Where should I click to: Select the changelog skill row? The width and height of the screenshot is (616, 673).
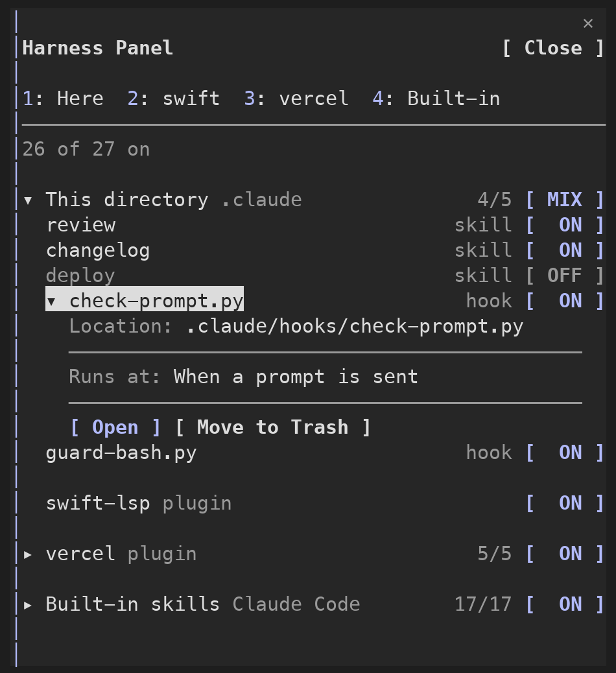(x=324, y=250)
